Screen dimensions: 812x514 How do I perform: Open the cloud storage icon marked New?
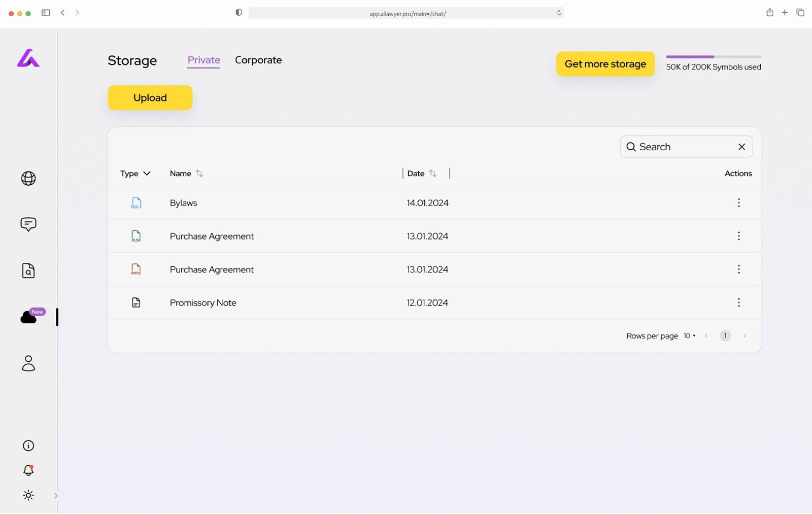click(28, 318)
